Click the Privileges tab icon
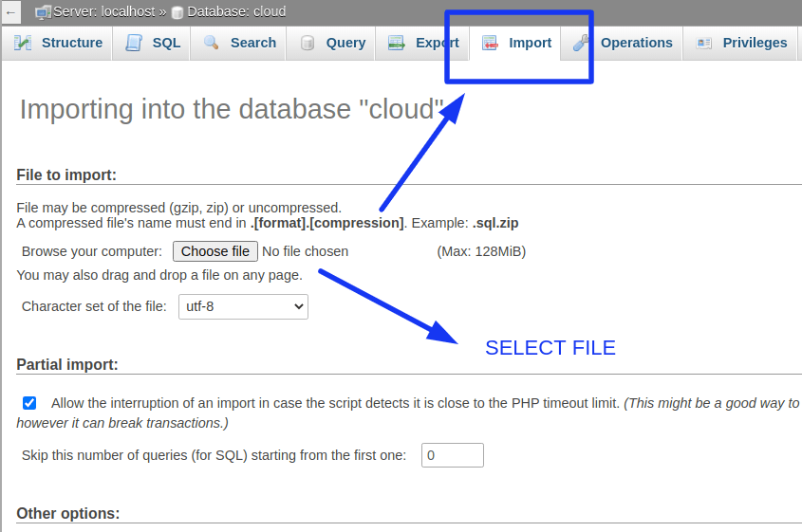The image size is (802, 532). point(704,43)
